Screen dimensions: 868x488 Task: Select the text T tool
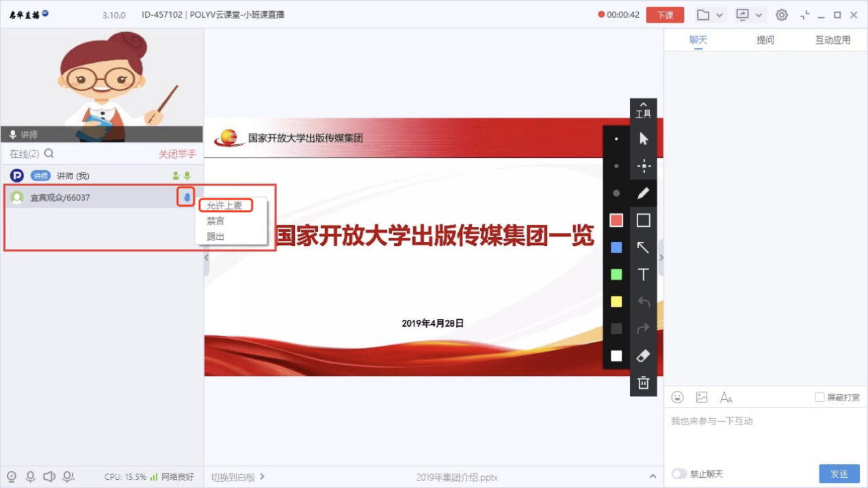coord(643,275)
